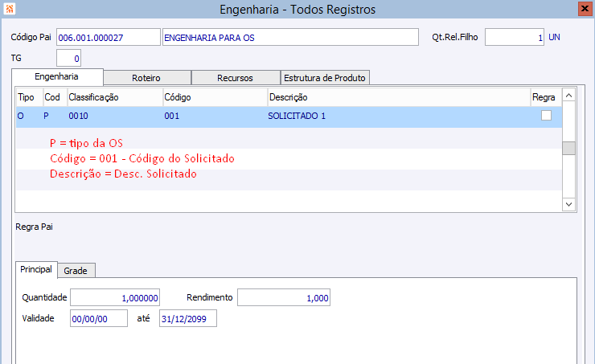Click the Descrição column header

(x=399, y=97)
